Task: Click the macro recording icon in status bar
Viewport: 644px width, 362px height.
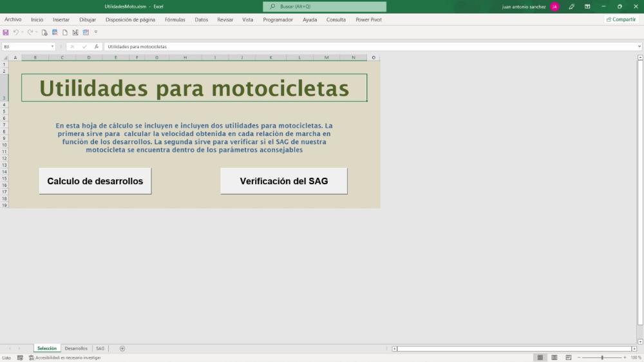Action: pos(20,357)
